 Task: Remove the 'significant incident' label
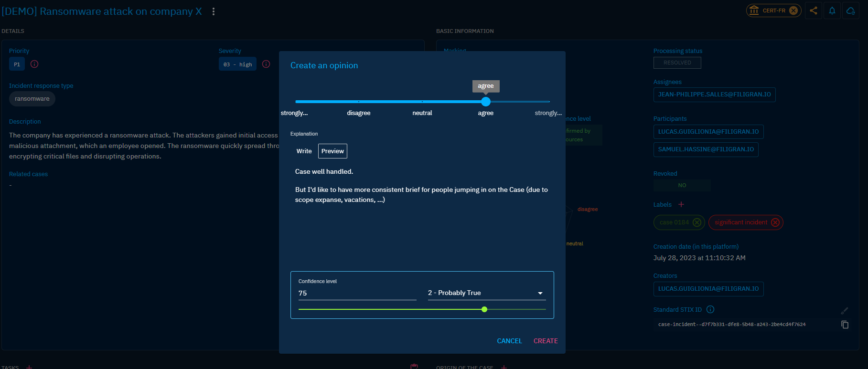tap(775, 222)
